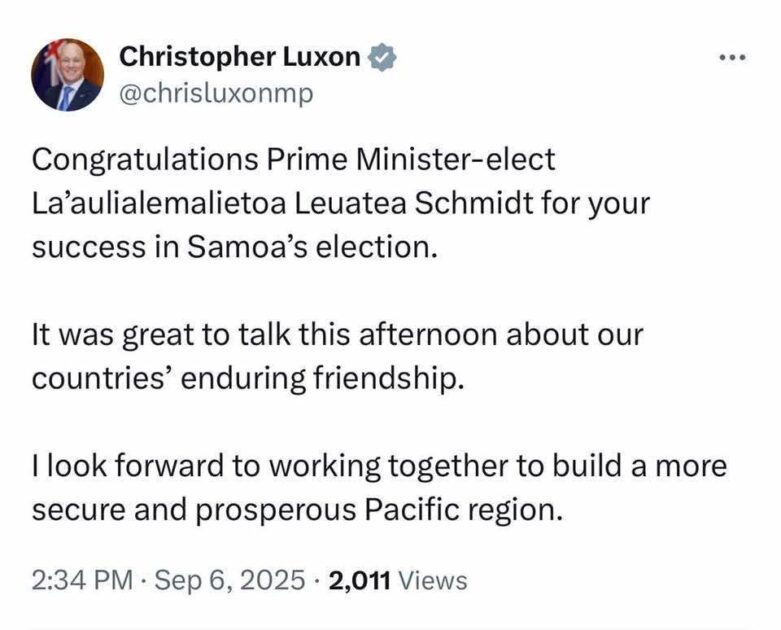
Task: Click the 2,011 view count number
Action: 359,580
